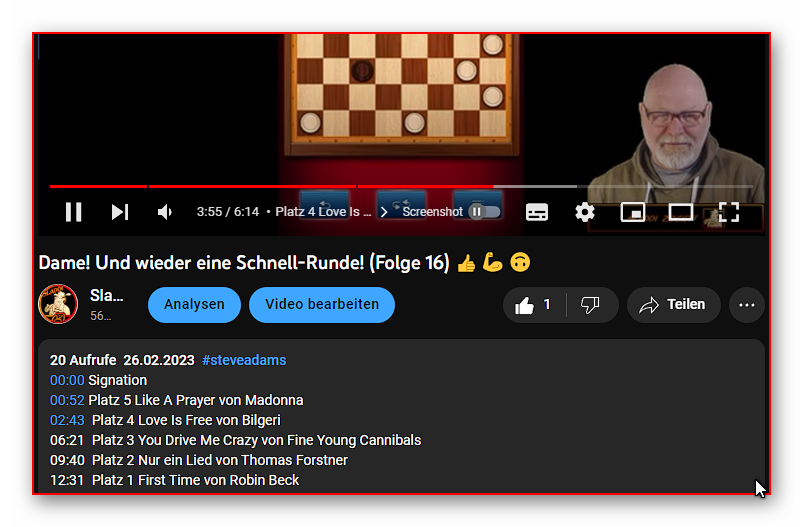Expand chapter list via chevron arrow
This screenshot has height=527, width=803.
coord(384,212)
